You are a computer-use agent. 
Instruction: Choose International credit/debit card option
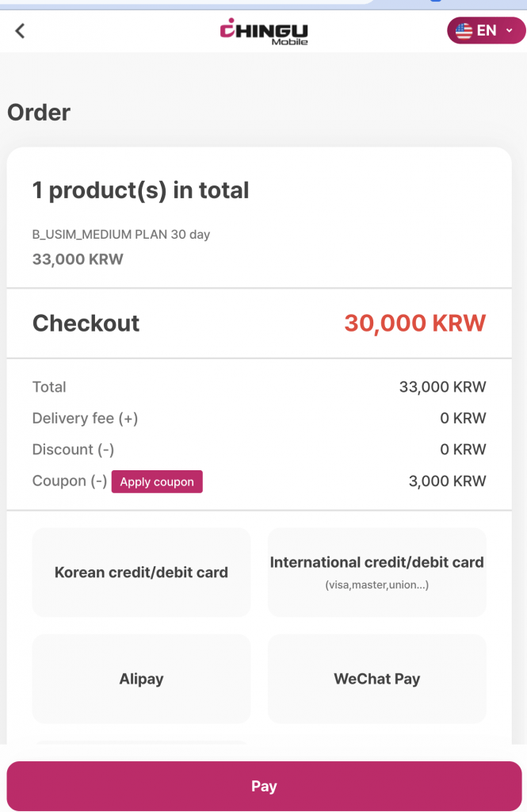[376, 573]
